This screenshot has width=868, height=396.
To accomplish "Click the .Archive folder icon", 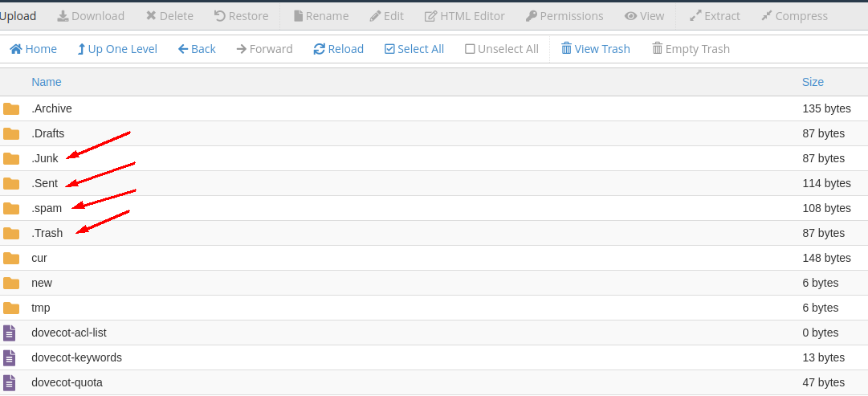I will (11, 108).
